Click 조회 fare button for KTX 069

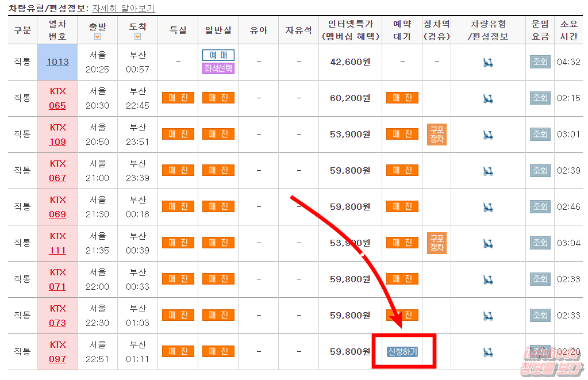click(x=540, y=206)
